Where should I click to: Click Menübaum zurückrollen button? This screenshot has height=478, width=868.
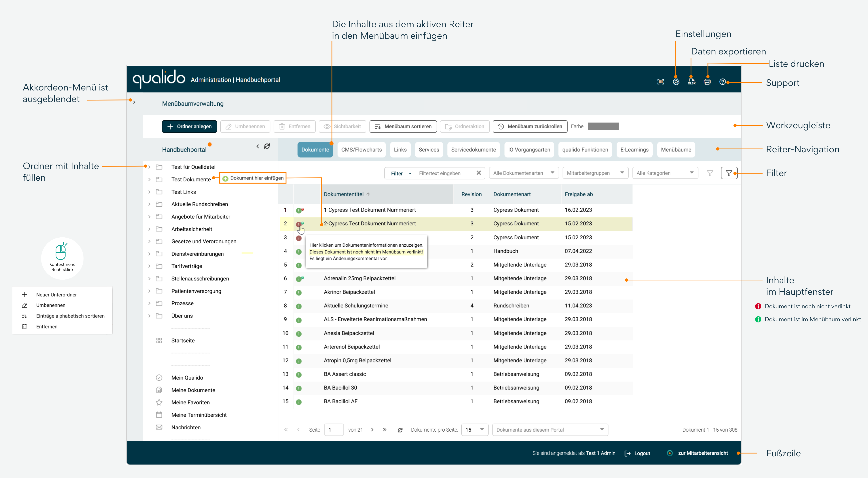[530, 126]
